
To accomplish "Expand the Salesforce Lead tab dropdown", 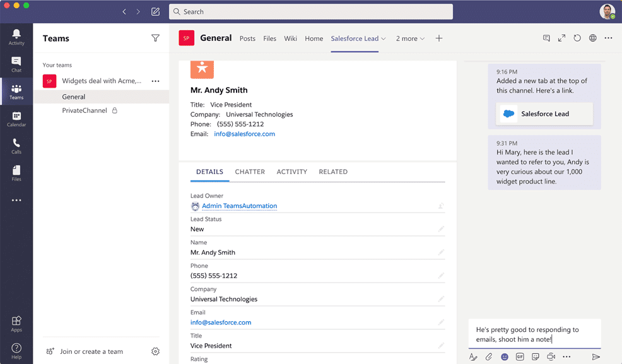I will [384, 38].
